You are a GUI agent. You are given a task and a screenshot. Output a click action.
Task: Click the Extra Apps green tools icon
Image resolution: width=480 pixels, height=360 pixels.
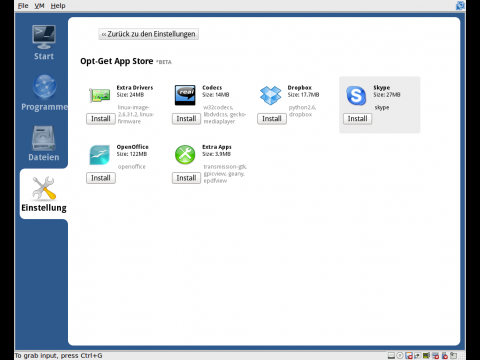pos(185,155)
